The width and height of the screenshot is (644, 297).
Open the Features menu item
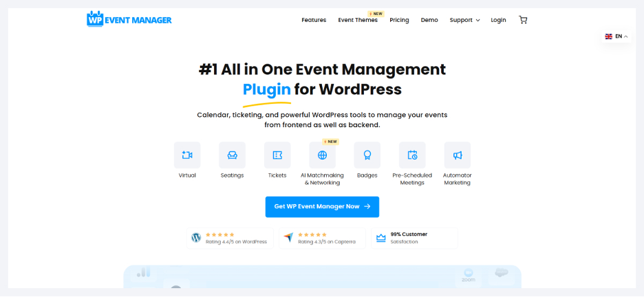click(x=314, y=20)
